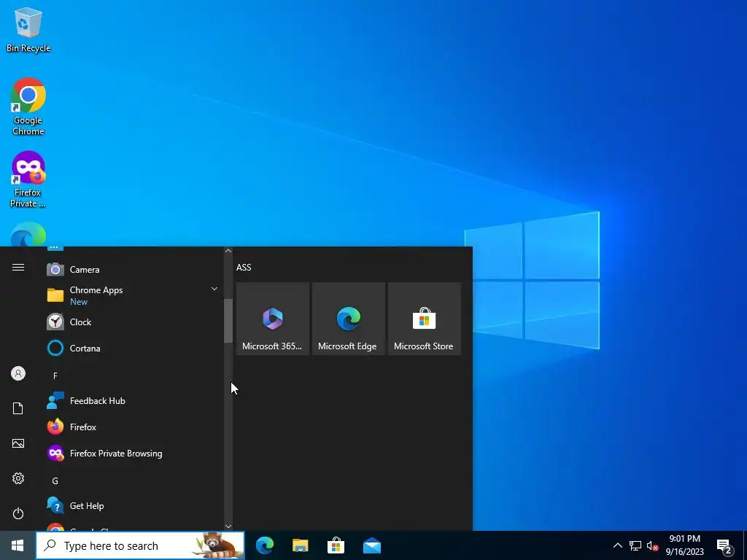747x560 pixels.
Task: Open Microsoft Store from the taskbar
Action: [x=336, y=545]
